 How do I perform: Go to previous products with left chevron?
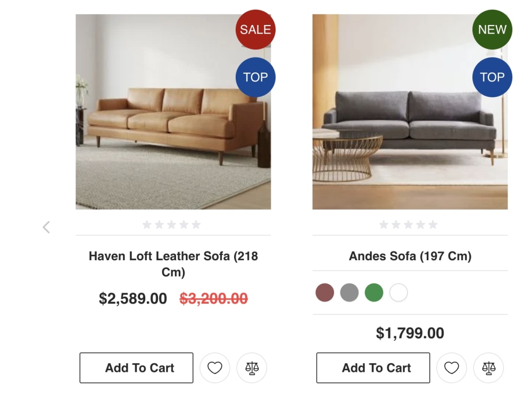click(46, 227)
